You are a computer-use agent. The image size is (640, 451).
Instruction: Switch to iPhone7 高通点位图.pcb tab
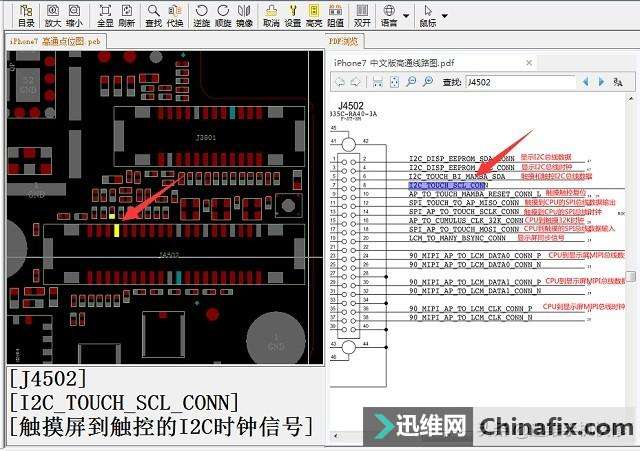[56, 41]
